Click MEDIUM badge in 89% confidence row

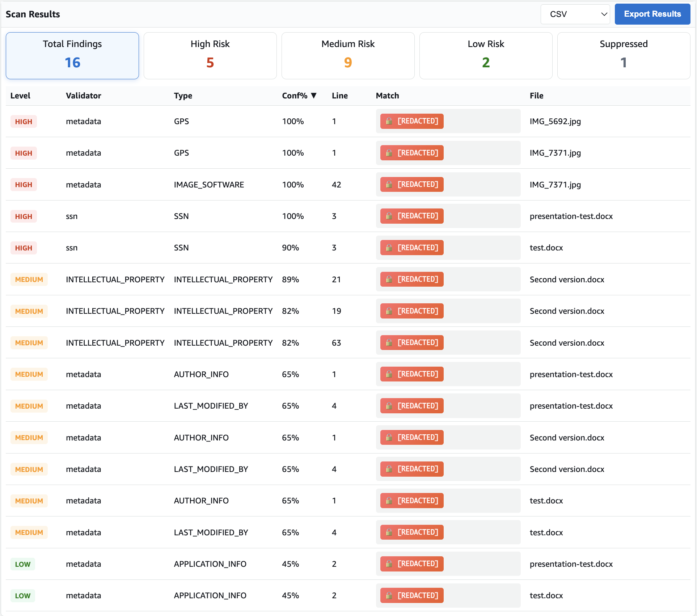tap(29, 279)
